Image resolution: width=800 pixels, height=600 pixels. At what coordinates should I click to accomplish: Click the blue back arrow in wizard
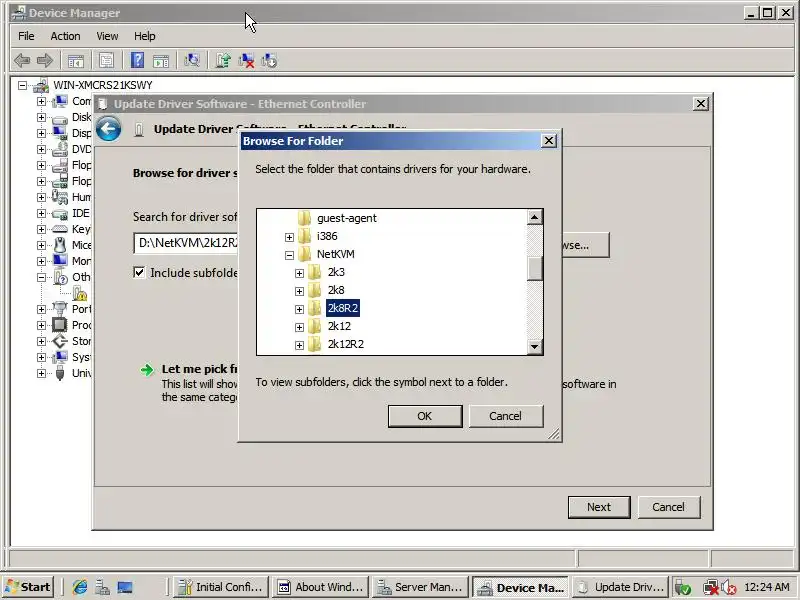[x=109, y=129]
